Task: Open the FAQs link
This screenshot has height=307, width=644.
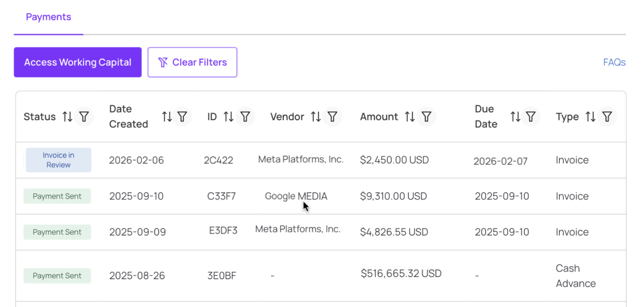Action: click(614, 62)
